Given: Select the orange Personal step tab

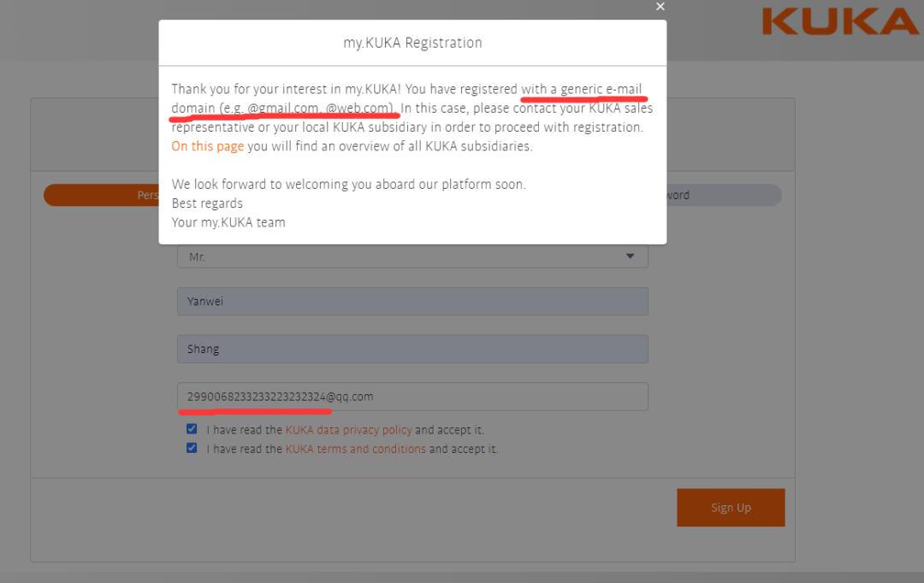Looking at the screenshot, I should (101, 195).
